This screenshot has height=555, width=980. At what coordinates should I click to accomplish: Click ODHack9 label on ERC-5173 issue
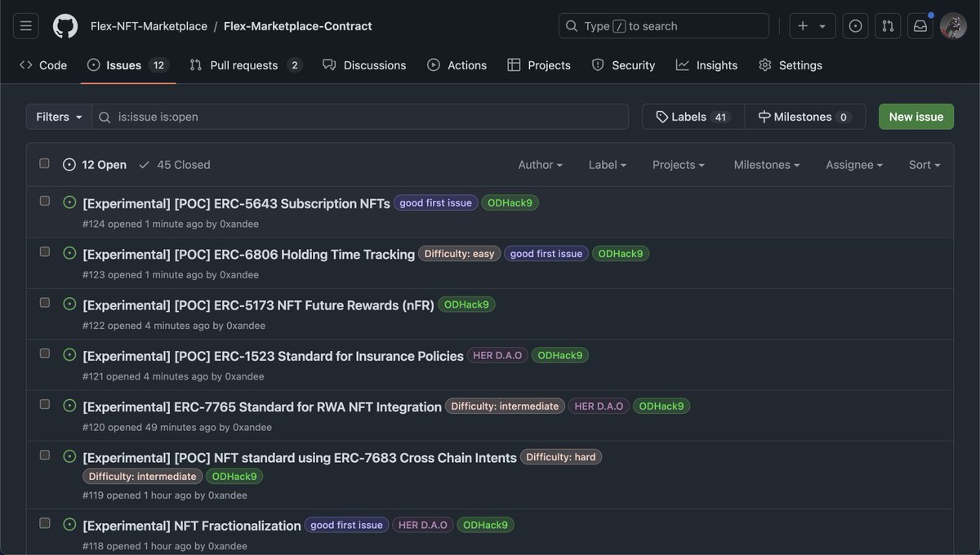pos(466,304)
